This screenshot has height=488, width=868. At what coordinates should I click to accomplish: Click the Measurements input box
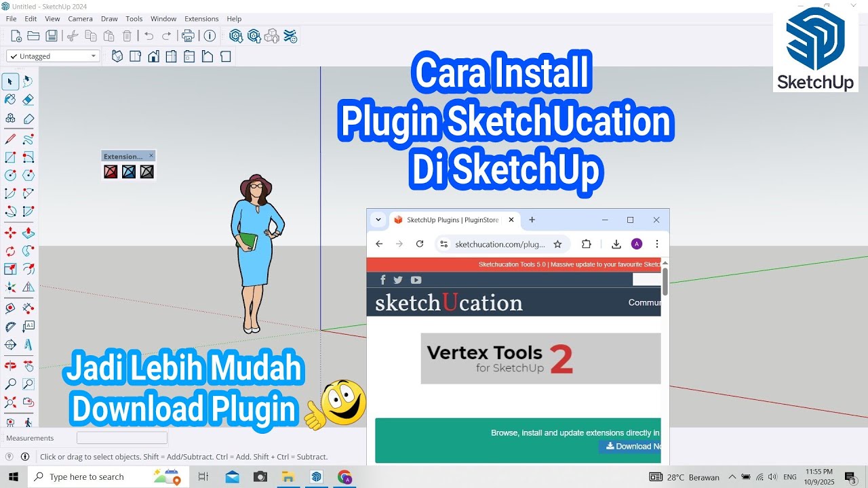click(122, 438)
